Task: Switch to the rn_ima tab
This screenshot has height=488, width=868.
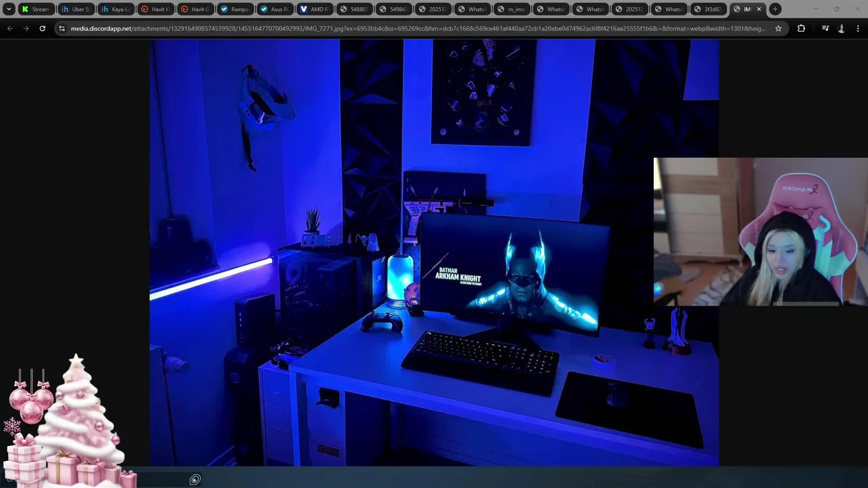Action: [511, 9]
